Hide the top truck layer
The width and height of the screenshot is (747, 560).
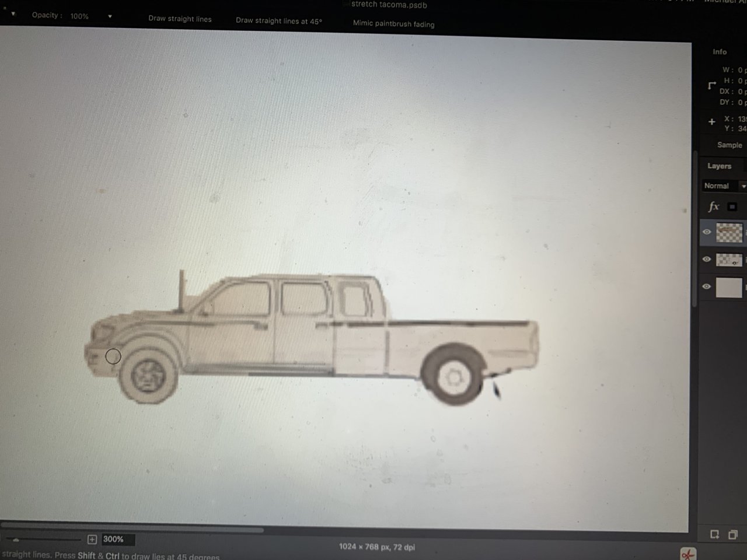[x=707, y=232]
